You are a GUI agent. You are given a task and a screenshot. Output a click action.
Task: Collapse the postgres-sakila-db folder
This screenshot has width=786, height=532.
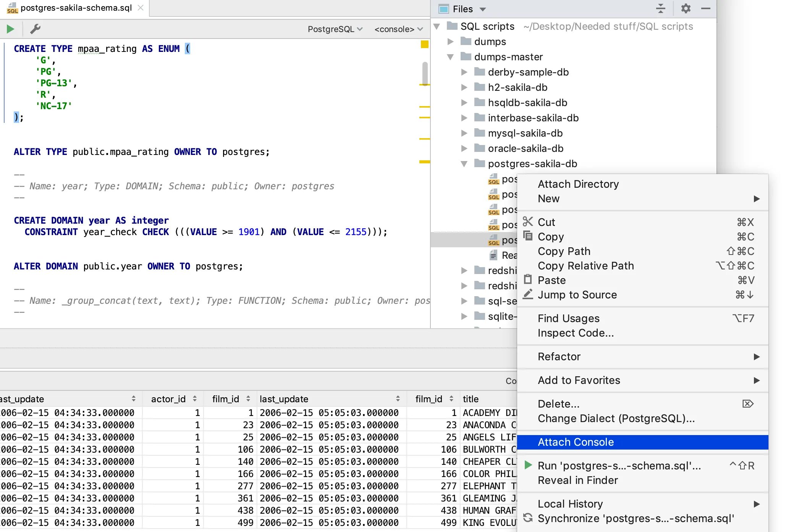tap(464, 164)
